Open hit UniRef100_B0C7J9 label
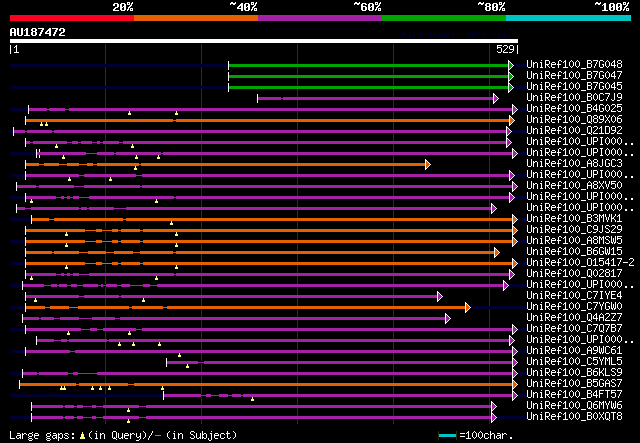 click(x=574, y=97)
